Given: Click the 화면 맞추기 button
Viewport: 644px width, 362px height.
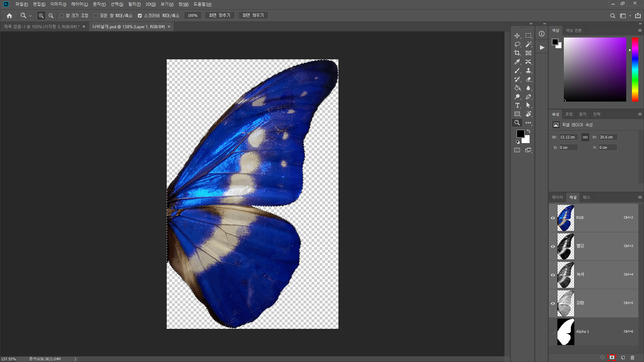Looking at the screenshot, I should pos(219,15).
